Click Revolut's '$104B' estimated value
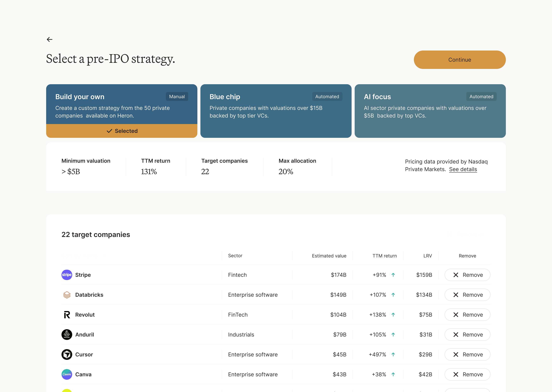 (338, 315)
